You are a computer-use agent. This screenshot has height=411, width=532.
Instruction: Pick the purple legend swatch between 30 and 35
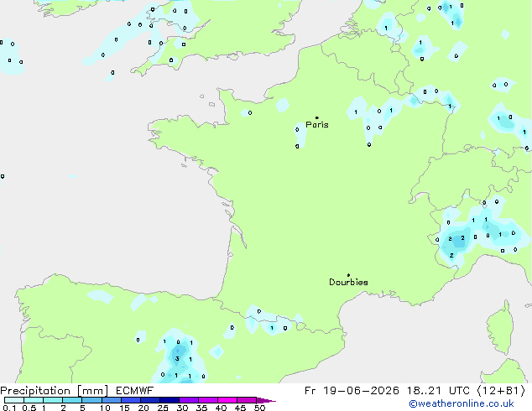tap(189, 400)
